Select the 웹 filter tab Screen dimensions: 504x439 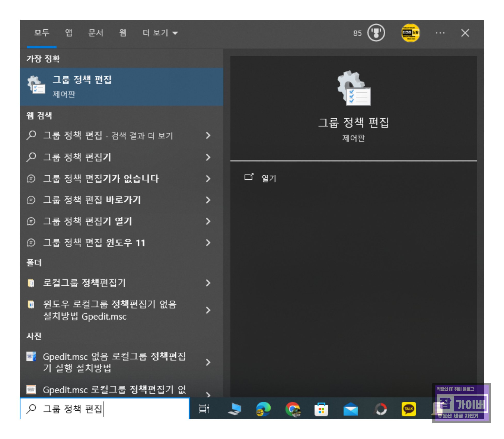pyautogui.click(x=123, y=33)
